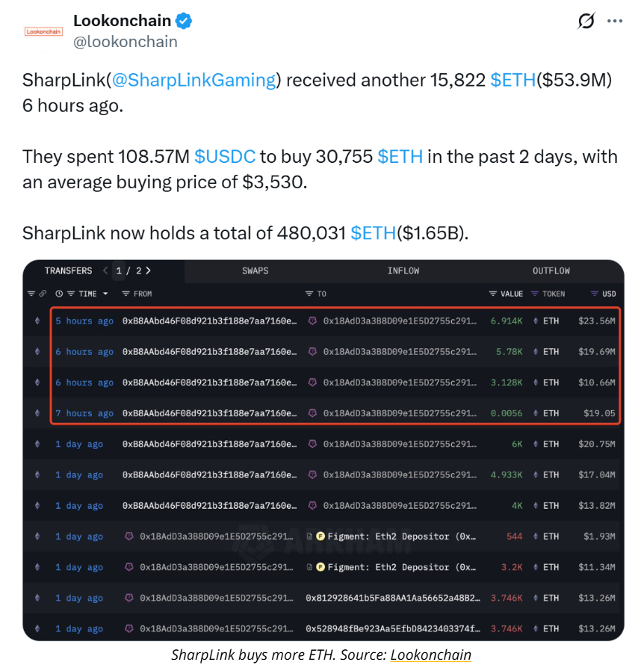Go to previous transfers page arrow
The width and height of the screenshot is (644, 665).
coord(105,270)
